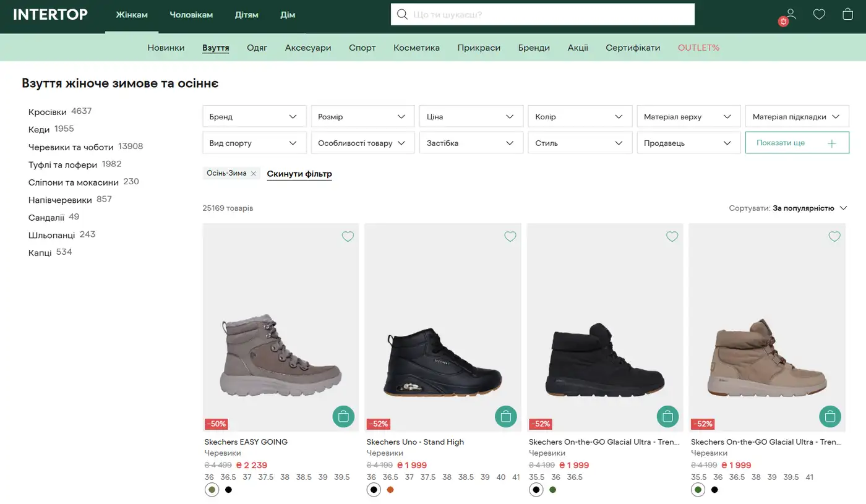Open Черевики та чоботи category
The image size is (866, 504).
coord(71,147)
